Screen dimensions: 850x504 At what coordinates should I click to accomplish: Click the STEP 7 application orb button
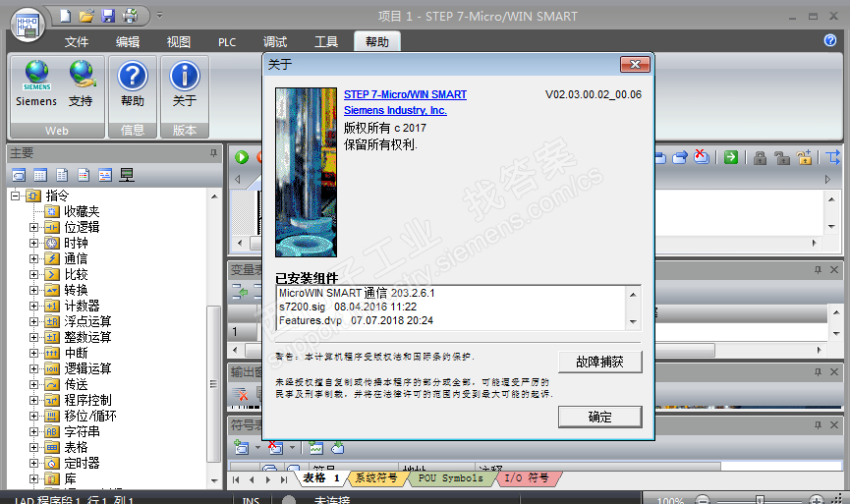(x=28, y=25)
